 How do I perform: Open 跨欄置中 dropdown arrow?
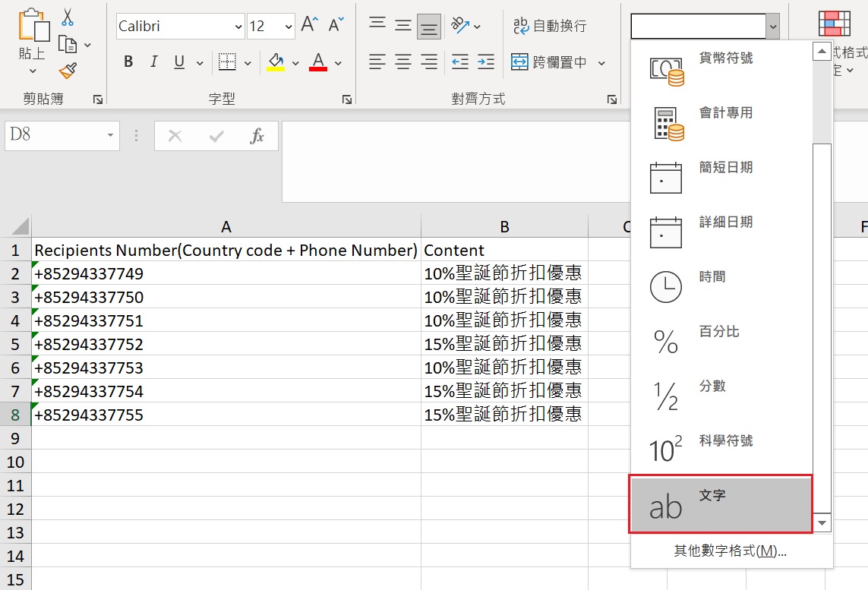click(x=601, y=63)
